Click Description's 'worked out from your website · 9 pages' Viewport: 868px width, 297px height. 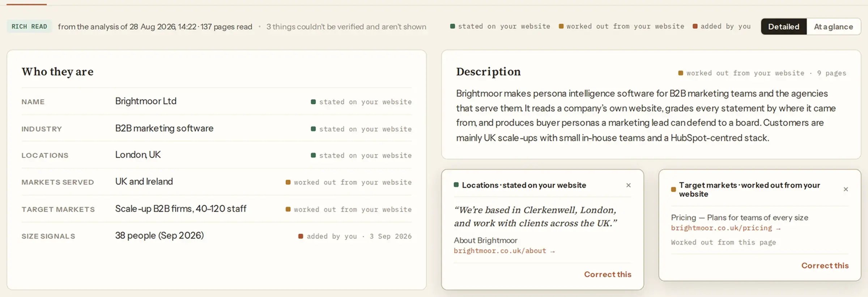[762, 73]
